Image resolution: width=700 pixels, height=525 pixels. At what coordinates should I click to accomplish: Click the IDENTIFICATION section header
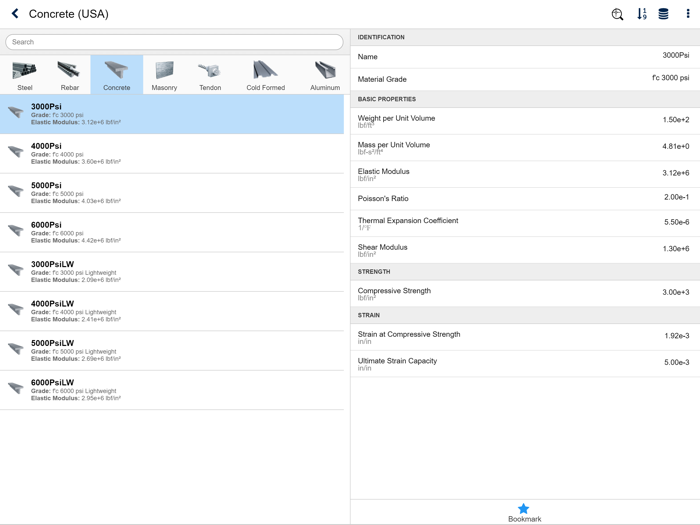[525, 37]
